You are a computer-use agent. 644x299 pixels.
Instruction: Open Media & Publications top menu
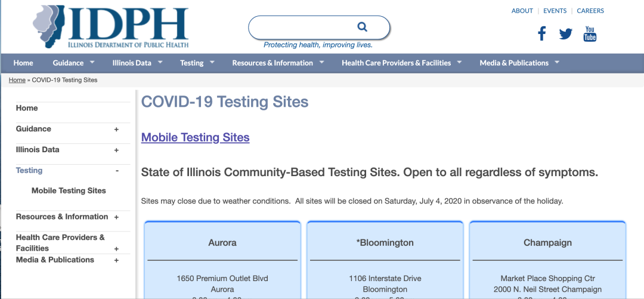(514, 63)
